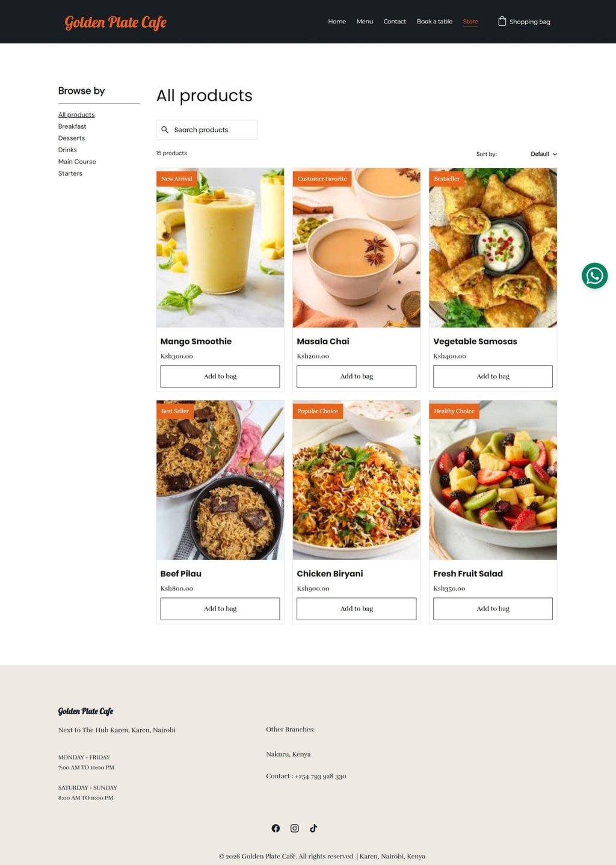Open the Instagram icon in footer
This screenshot has width=616, height=865.
[x=295, y=828]
